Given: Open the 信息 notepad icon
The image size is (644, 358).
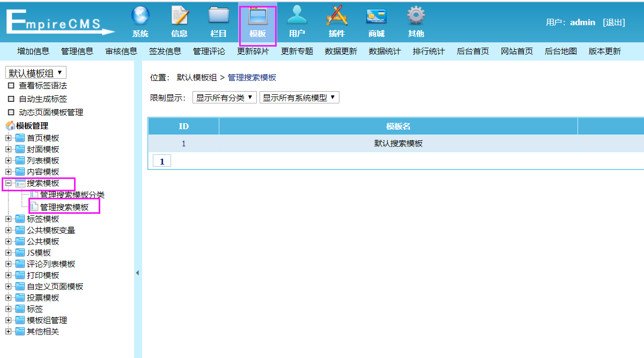Looking at the screenshot, I should [180, 16].
